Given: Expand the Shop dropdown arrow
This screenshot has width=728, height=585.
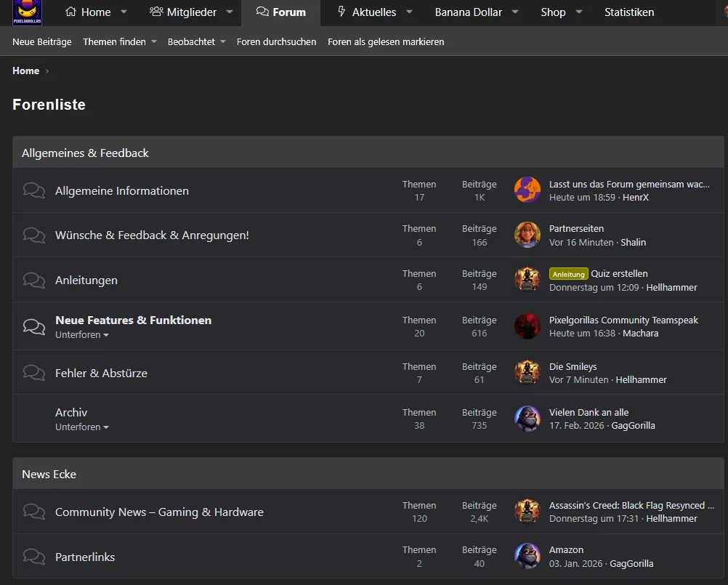Looking at the screenshot, I should (578, 12).
